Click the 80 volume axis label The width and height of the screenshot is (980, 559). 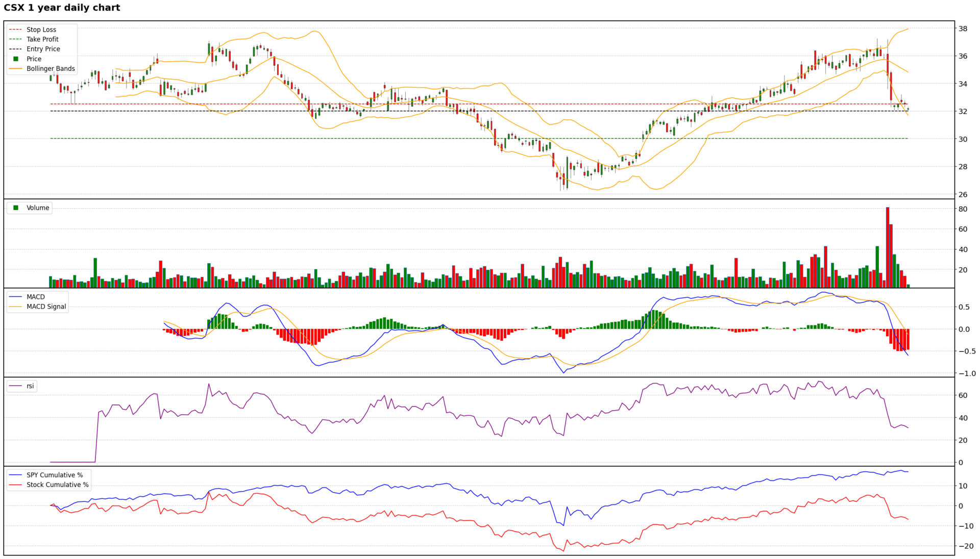tap(963, 209)
